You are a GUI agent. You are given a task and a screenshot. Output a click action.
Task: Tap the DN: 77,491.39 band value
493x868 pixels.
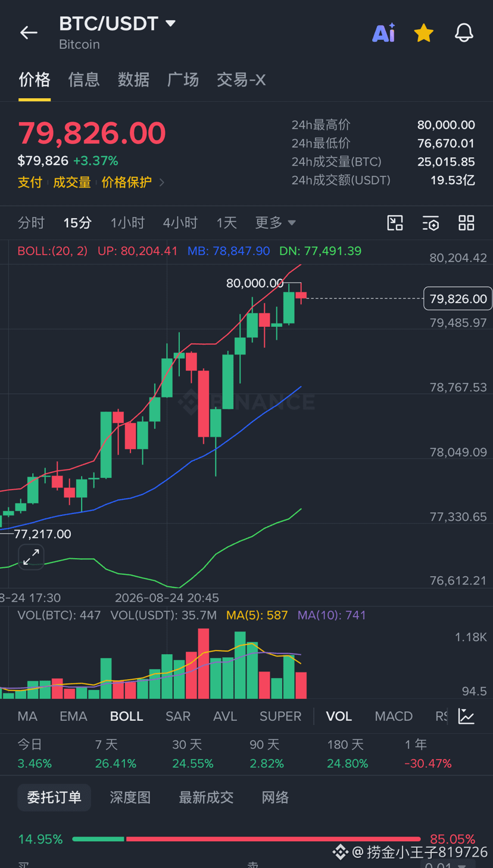click(320, 251)
